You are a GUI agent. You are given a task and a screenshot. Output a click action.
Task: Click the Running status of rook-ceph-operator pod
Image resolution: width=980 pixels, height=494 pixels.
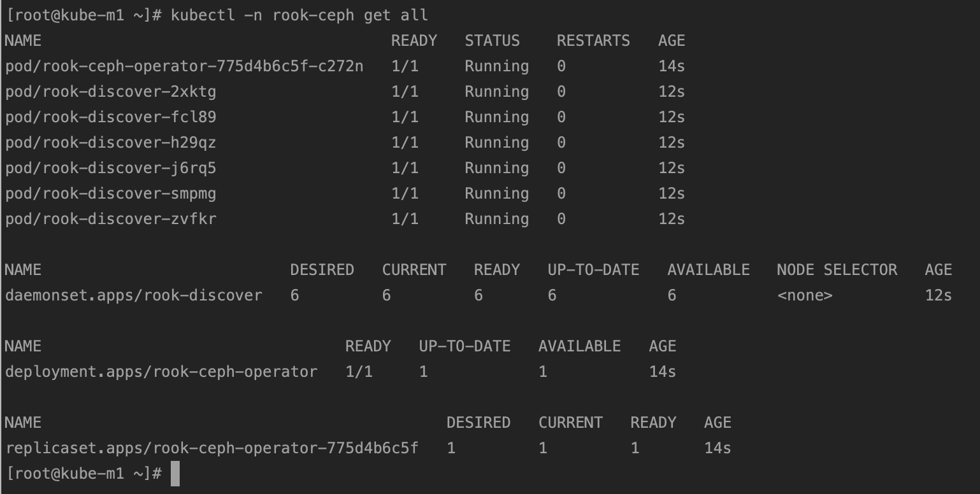pos(496,66)
